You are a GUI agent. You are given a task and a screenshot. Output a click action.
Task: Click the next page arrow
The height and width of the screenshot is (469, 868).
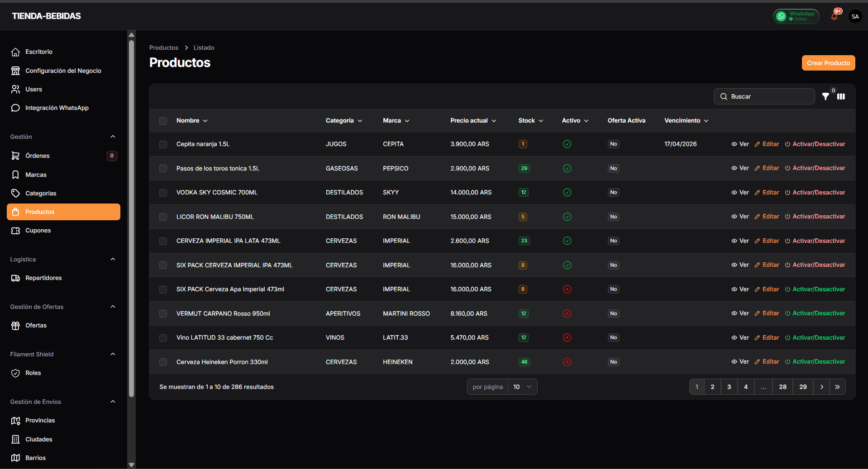(821, 387)
